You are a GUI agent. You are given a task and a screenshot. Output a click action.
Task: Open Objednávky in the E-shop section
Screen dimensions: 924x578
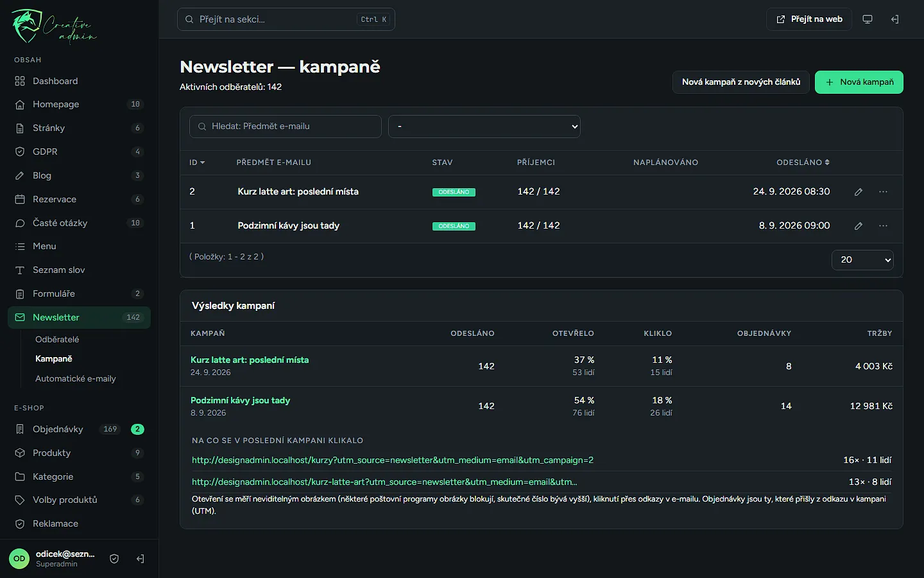[79, 429]
